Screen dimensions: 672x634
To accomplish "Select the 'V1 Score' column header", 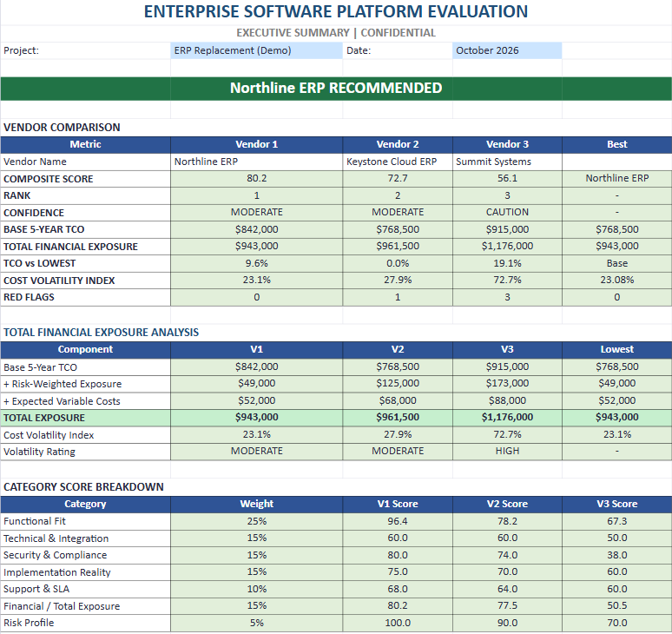I will click(x=398, y=504).
